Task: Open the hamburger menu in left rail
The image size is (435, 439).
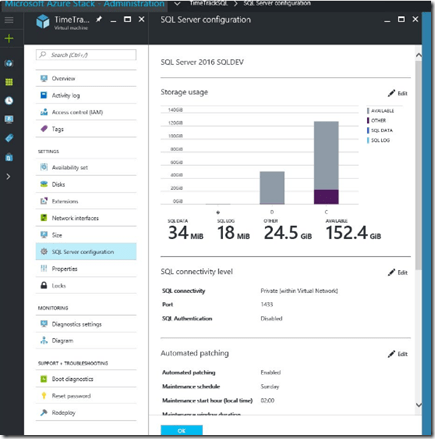Action: pyautogui.click(x=9, y=20)
